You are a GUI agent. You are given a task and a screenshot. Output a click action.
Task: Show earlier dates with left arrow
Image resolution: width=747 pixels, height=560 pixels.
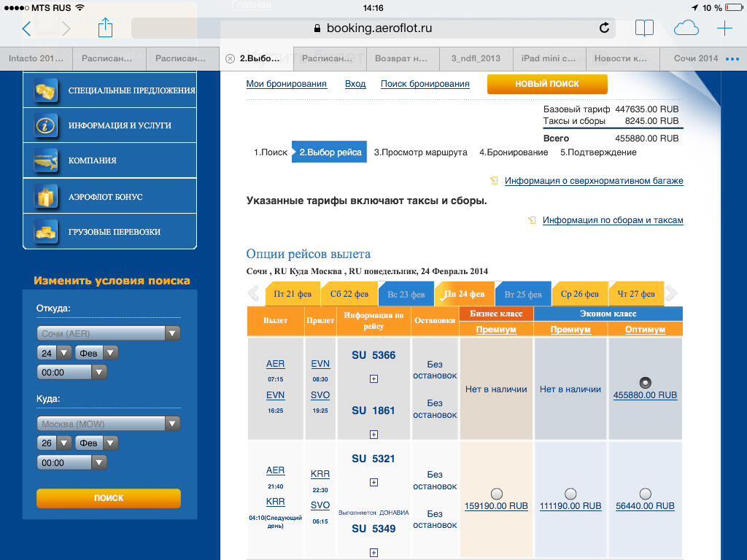[x=254, y=293]
